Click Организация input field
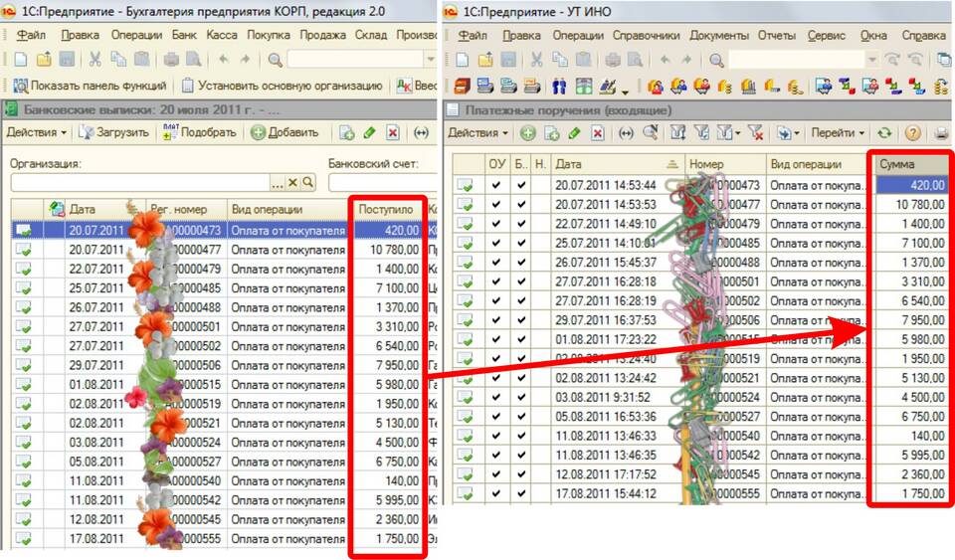Image resolution: width=955 pixels, height=560 pixels. [x=140, y=183]
